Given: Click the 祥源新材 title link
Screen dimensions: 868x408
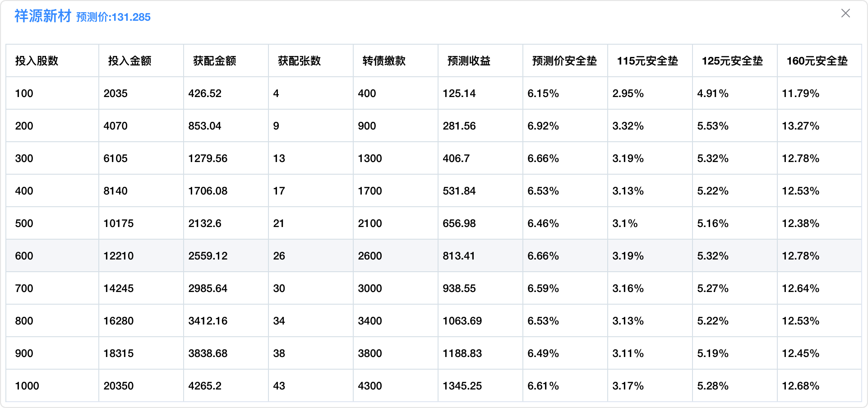Looking at the screenshot, I should click(x=43, y=16).
